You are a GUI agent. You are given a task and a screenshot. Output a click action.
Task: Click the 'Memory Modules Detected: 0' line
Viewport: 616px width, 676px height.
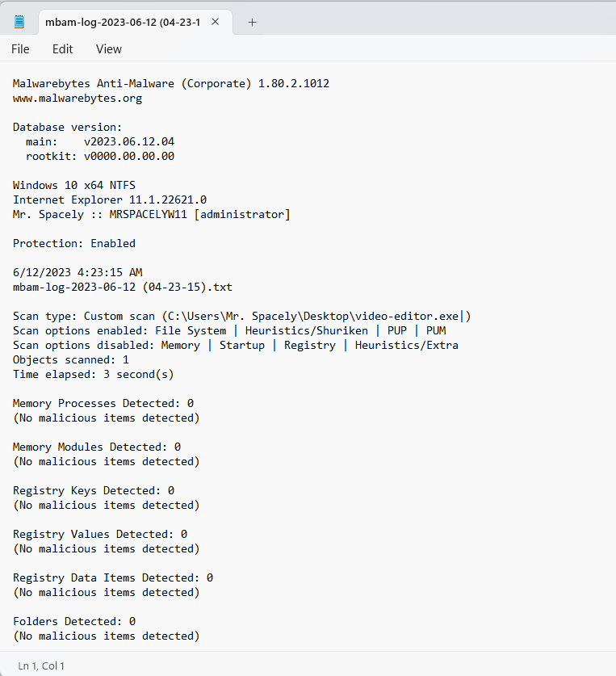97,447
